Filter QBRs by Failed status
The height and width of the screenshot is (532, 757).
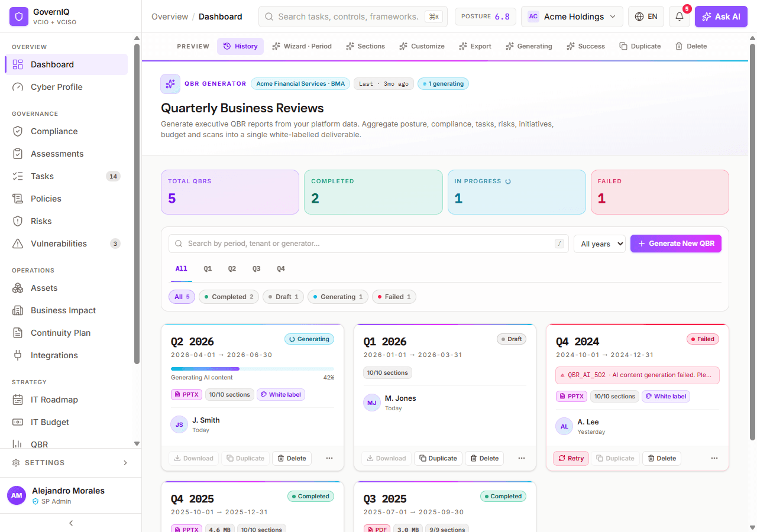pos(394,297)
